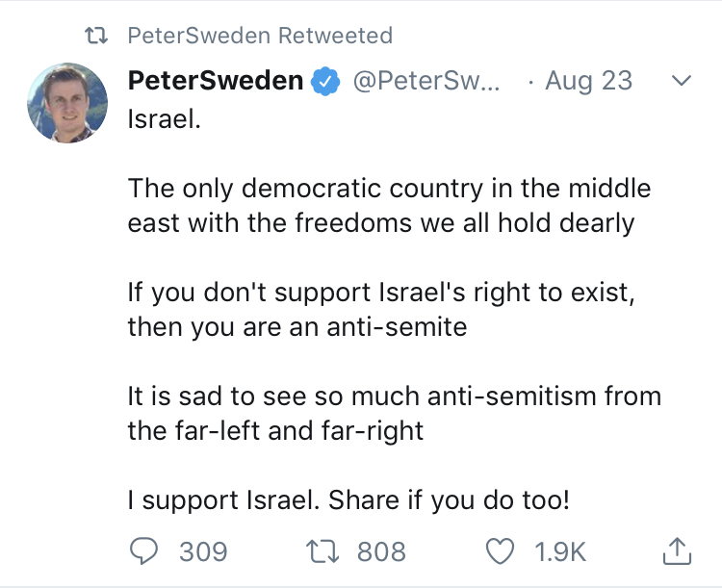Image resolution: width=722 pixels, height=588 pixels.
Task: Click the "Israel." first line of the tweet
Action: click(165, 120)
